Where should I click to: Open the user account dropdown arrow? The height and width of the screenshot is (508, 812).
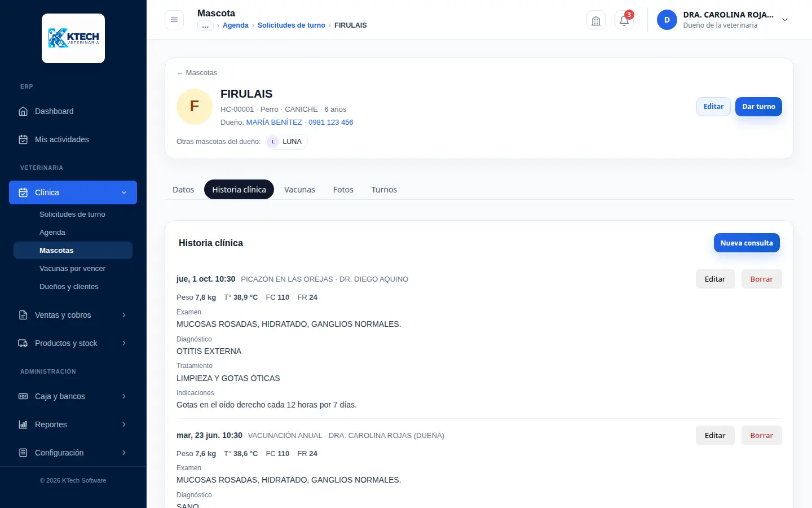pos(785,20)
